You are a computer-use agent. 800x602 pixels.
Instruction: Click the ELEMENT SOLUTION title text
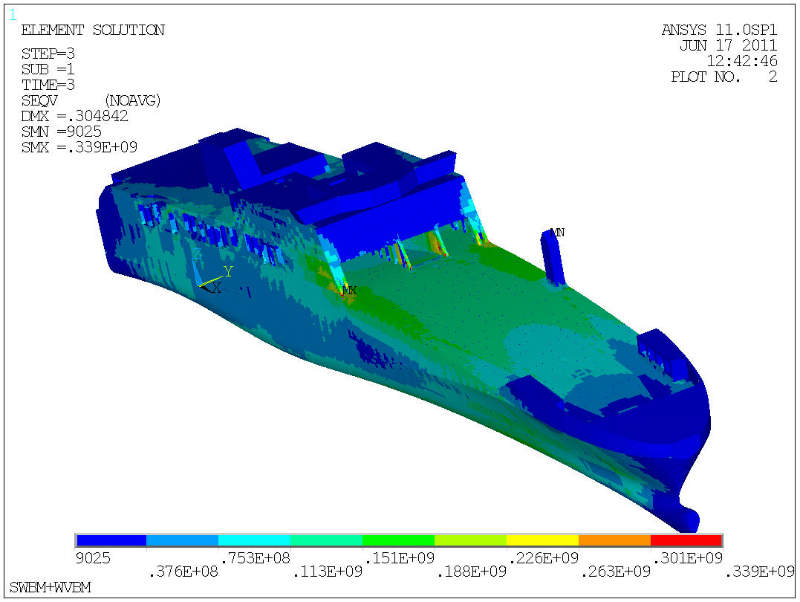click(x=92, y=30)
